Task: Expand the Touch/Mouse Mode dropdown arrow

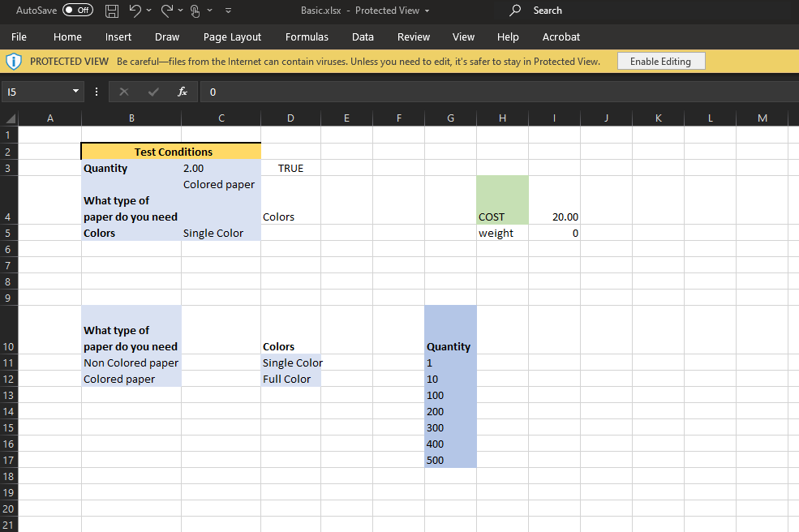Action: tap(209, 11)
